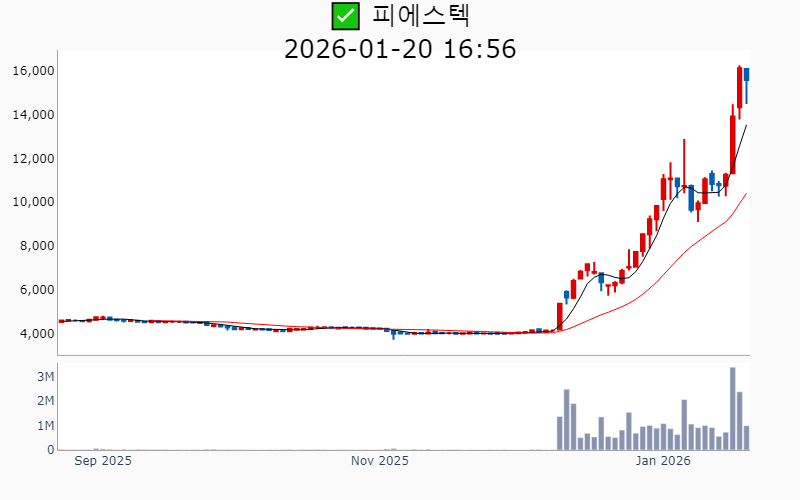Click the tallest volume bar above 3M
The width and height of the screenshot is (800, 500).
pos(733,408)
